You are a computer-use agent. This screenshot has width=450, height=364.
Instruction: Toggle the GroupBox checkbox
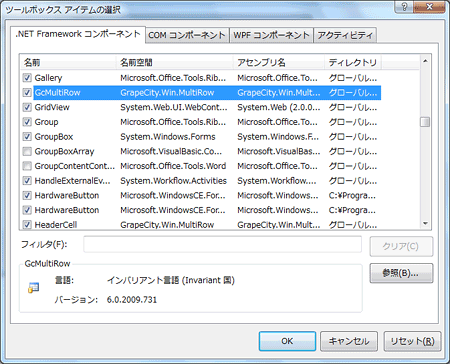coord(27,137)
